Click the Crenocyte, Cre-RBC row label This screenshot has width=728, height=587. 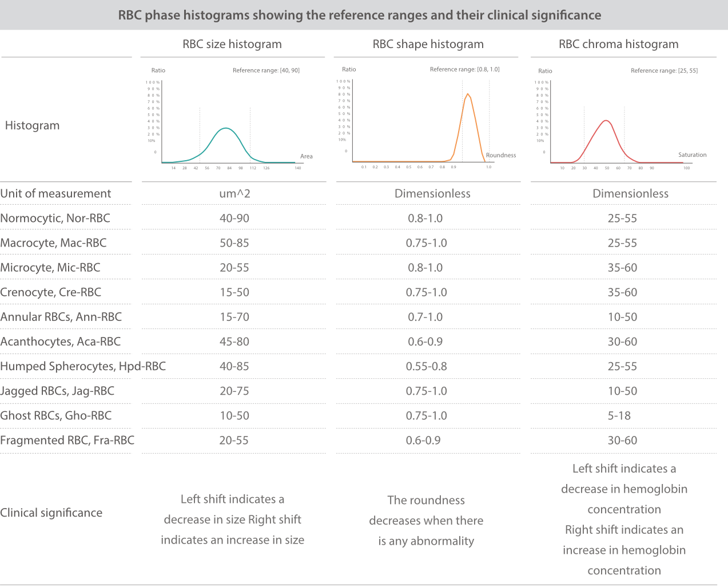(x=51, y=292)
